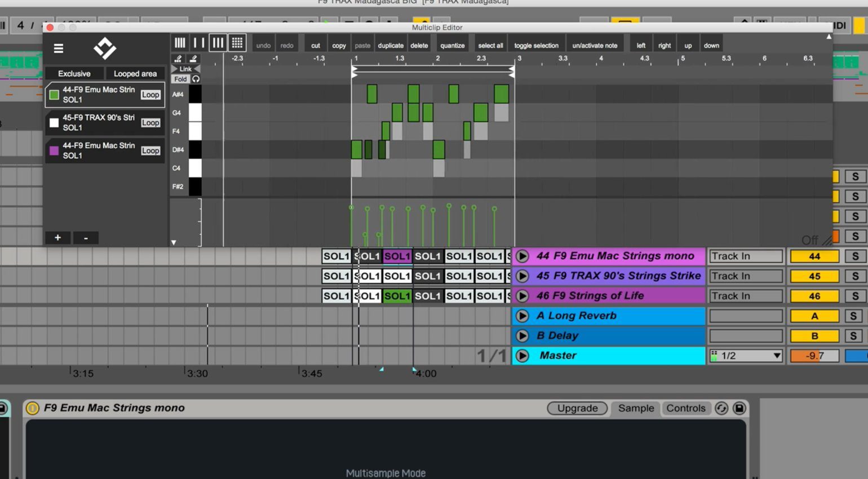Launch the A Long Reverb return track
This screenshot has height=479, width=868.
pyautogui.click(x=522, y=316)
